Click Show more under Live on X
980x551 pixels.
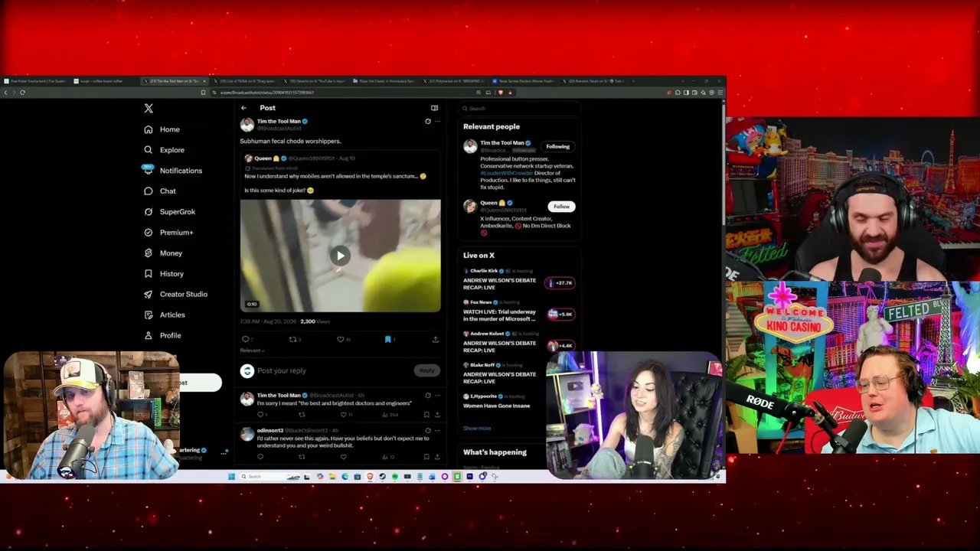(x=477, y=429)
